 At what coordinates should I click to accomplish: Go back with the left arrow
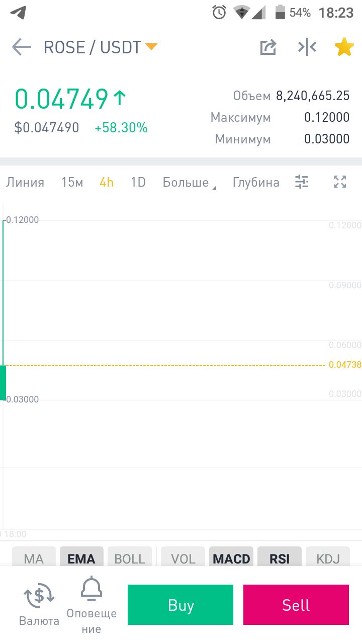(x=22, y=47)
